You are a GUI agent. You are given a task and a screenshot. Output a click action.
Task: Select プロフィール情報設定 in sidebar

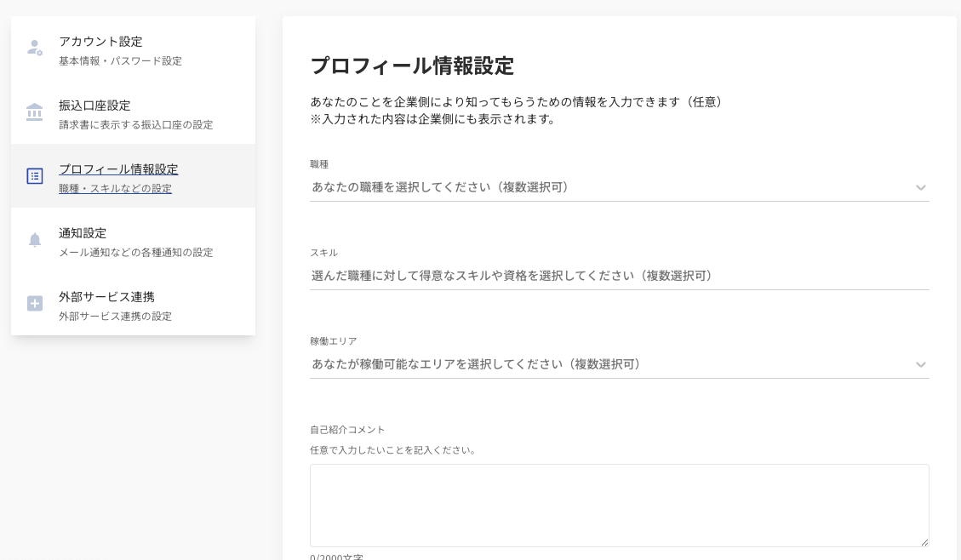[118, 169]
